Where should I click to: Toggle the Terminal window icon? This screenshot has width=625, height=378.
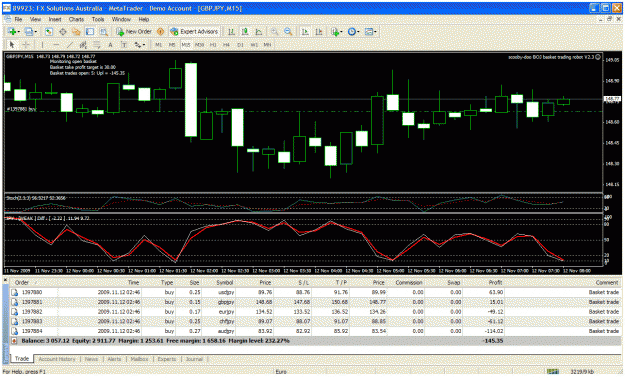click(90, 32)
